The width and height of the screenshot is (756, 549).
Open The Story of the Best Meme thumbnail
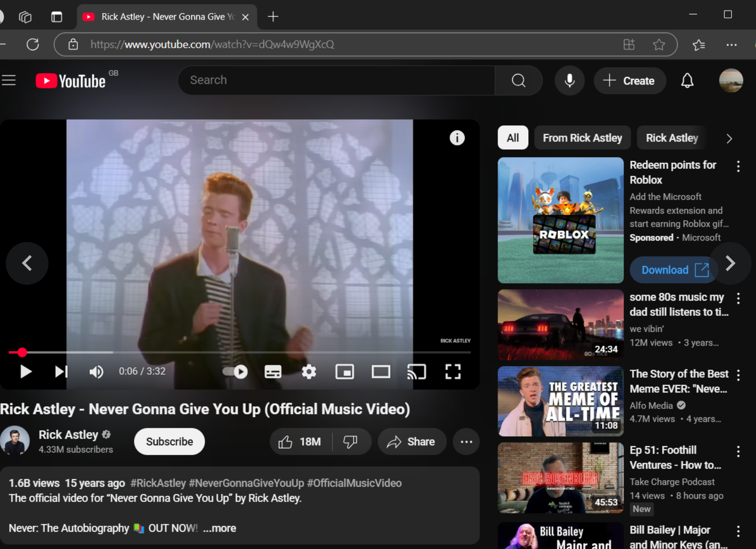click(x=560, y=401)
